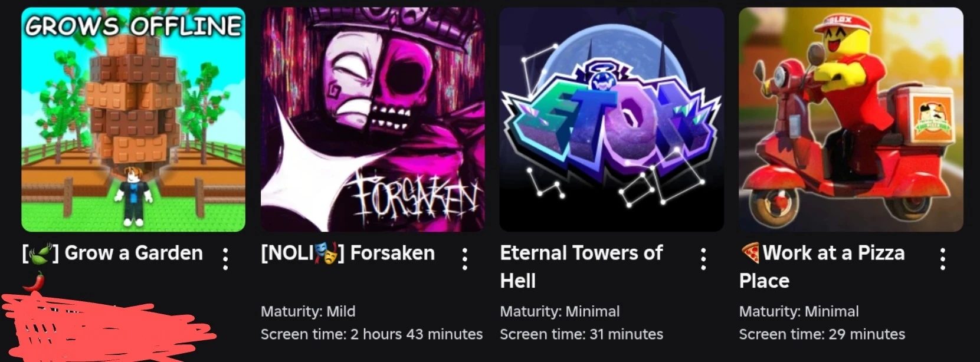Open more options for Eternal Towers of Hell
Screen dimensions: 980x362
(703, 259)
